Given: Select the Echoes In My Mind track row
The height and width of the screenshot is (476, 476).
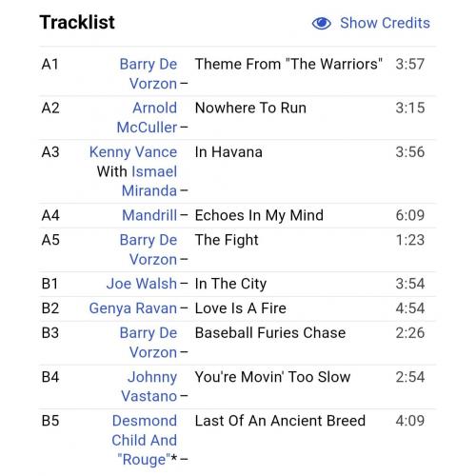Looking at the screenshot, I should (x=237, y=215).
